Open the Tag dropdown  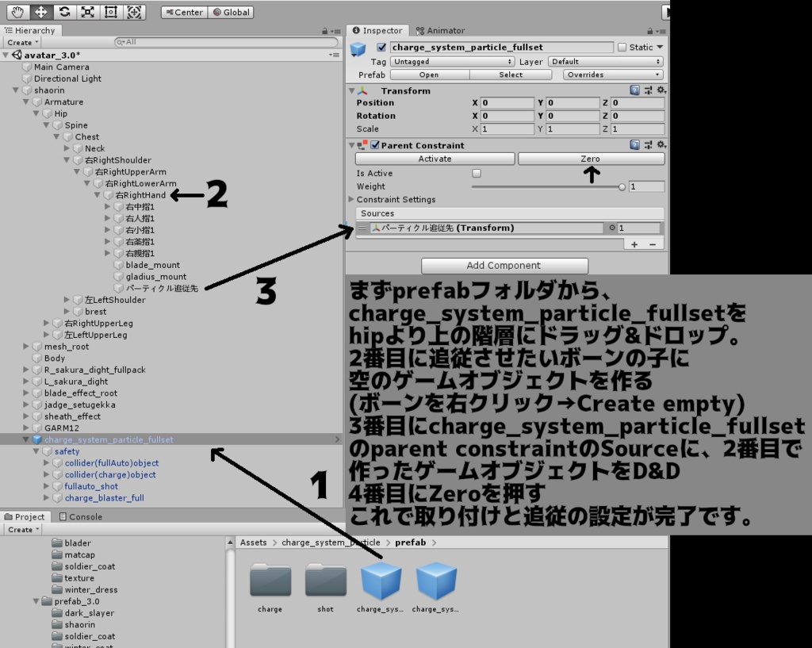[x=452, y=62]
